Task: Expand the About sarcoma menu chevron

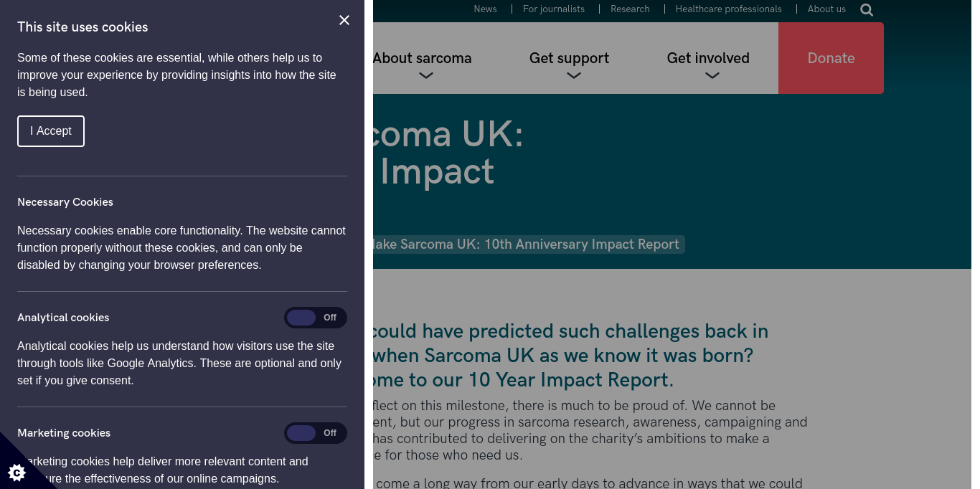Action: (x=426, y=75)
